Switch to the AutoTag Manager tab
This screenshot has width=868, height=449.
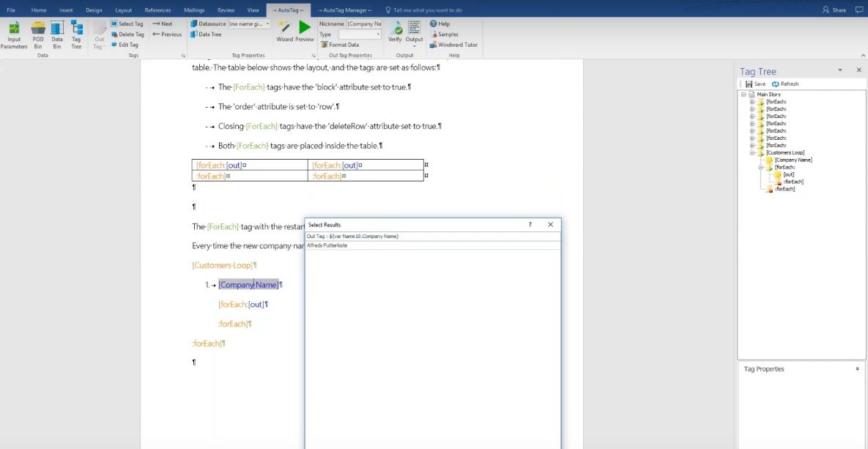click(344, 10)
